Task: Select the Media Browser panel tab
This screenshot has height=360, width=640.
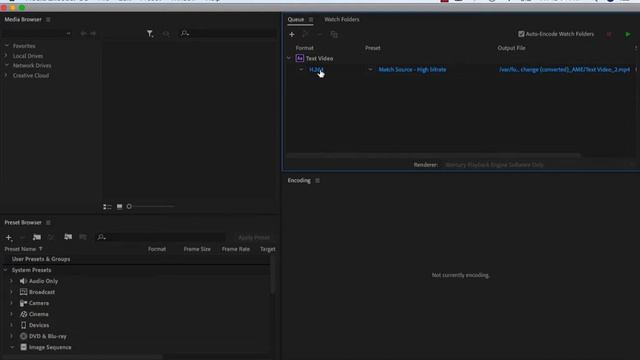Action: [x=23, y=20]
